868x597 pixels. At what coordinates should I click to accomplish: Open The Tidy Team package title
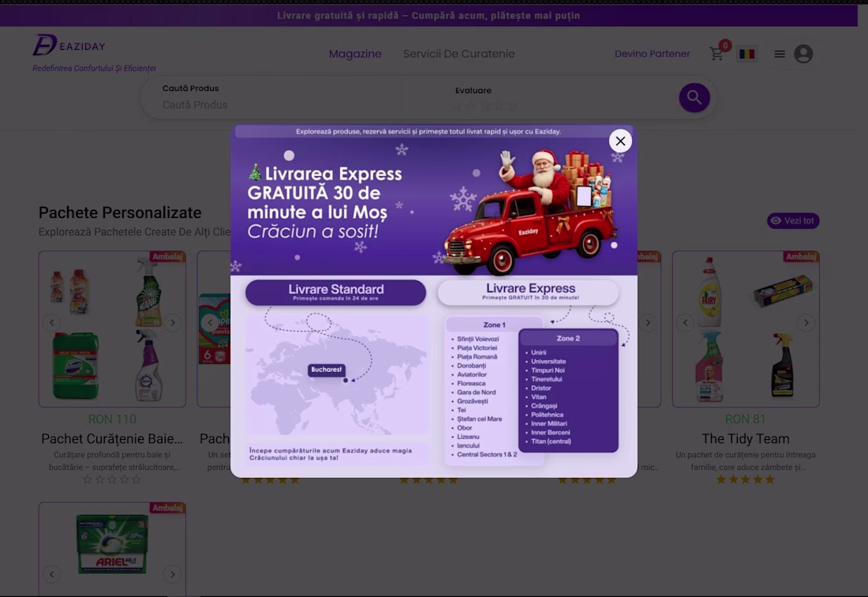pyautogui.click(x=745, y=438)
